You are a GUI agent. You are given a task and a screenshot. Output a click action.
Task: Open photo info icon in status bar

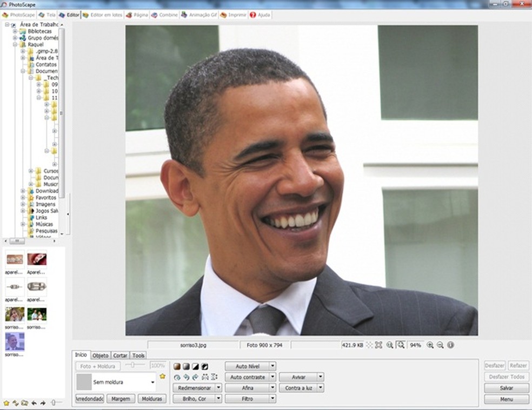[450, 345]
